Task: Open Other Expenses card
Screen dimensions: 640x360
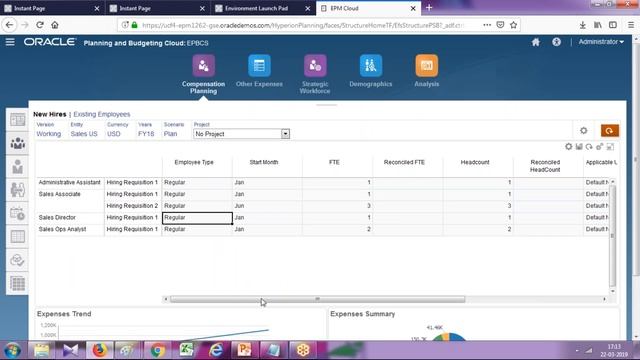Action: click(259, 71)
